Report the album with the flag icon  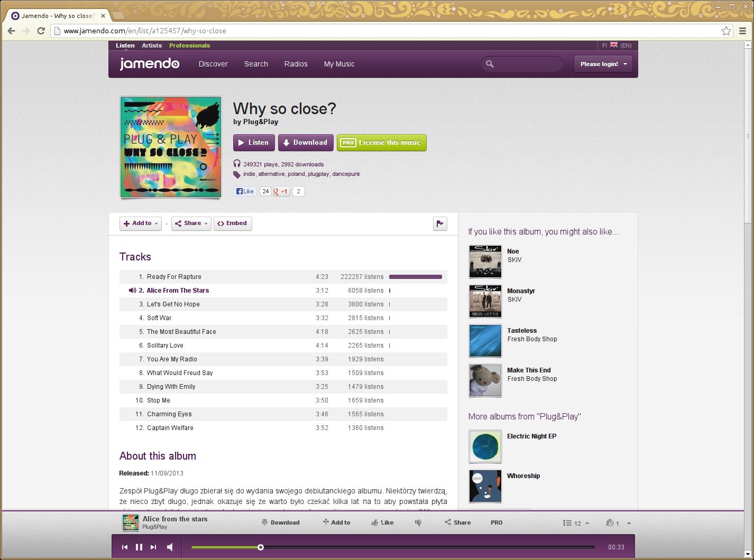click(x=440, y=224)
